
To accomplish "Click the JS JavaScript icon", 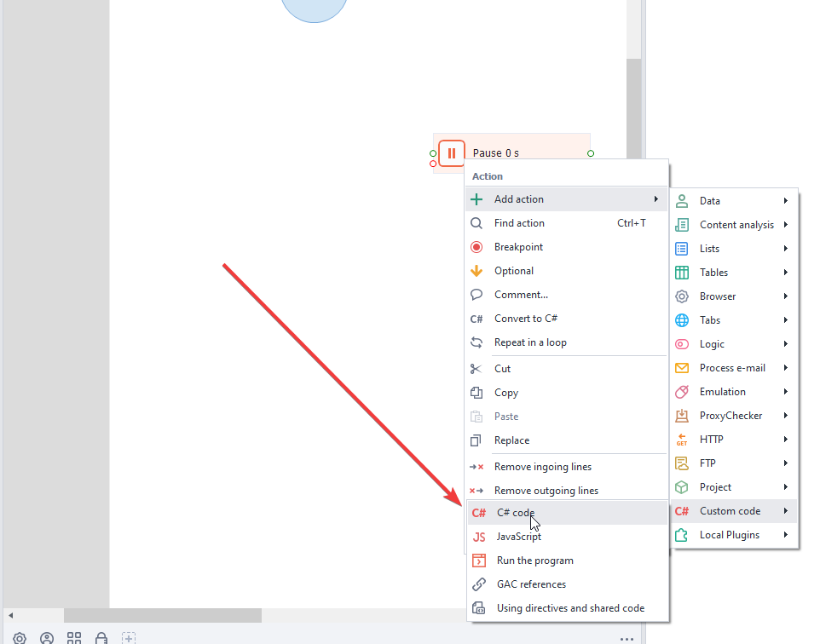I will [479, 537].
